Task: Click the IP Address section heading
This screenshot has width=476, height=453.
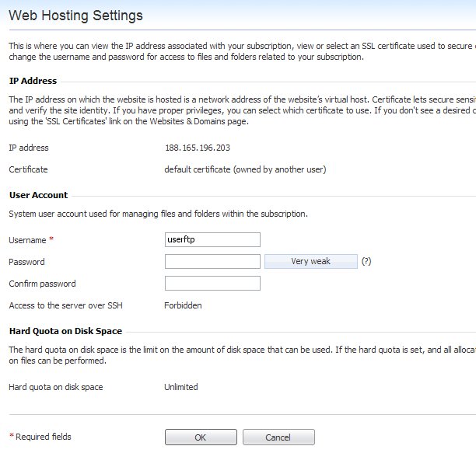Action: pyautogui.click(x=33, y=81)
